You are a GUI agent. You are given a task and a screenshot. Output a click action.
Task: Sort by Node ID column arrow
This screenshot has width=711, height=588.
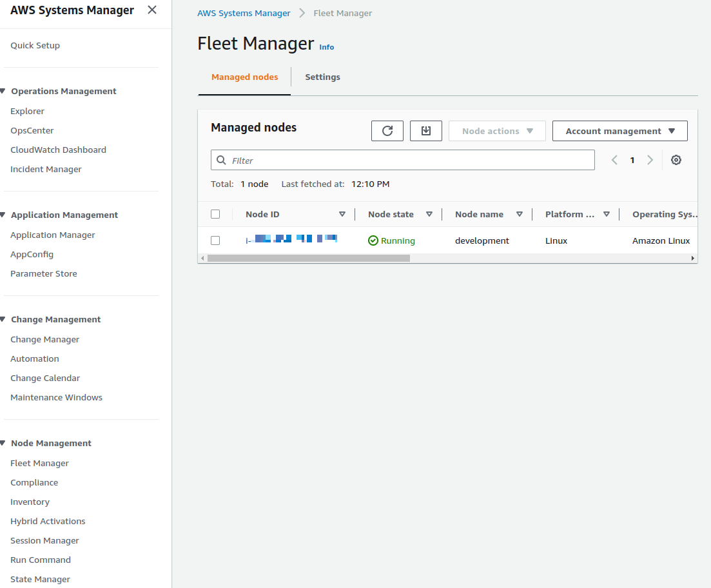pyautogui.click(x=342, y=214)
